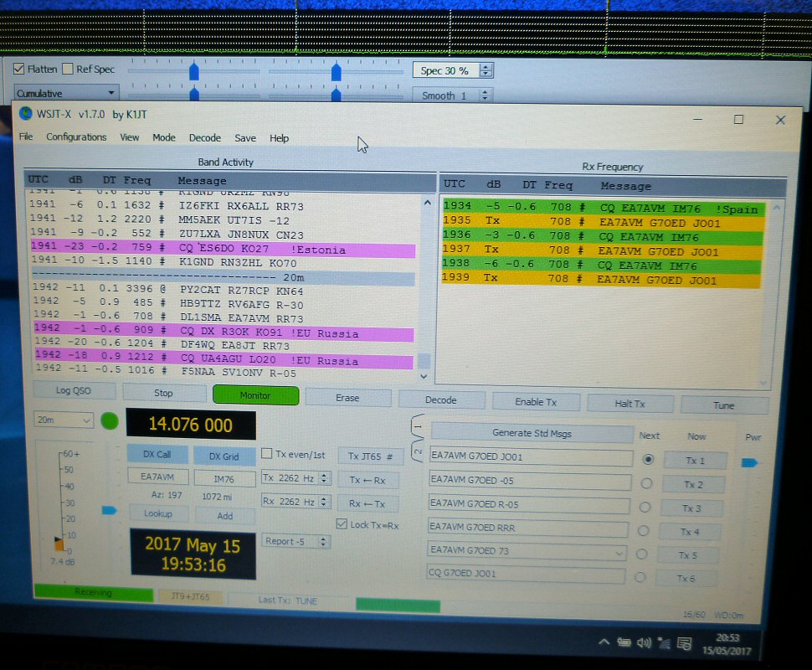Screen dimensions: 812x670
Task: Uncheck the Lock Tx=Rx checkbox
Action: 342,524
